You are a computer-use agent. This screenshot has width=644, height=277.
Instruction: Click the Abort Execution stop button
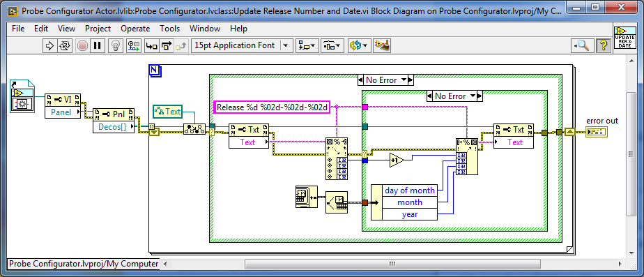click(82, 45)
